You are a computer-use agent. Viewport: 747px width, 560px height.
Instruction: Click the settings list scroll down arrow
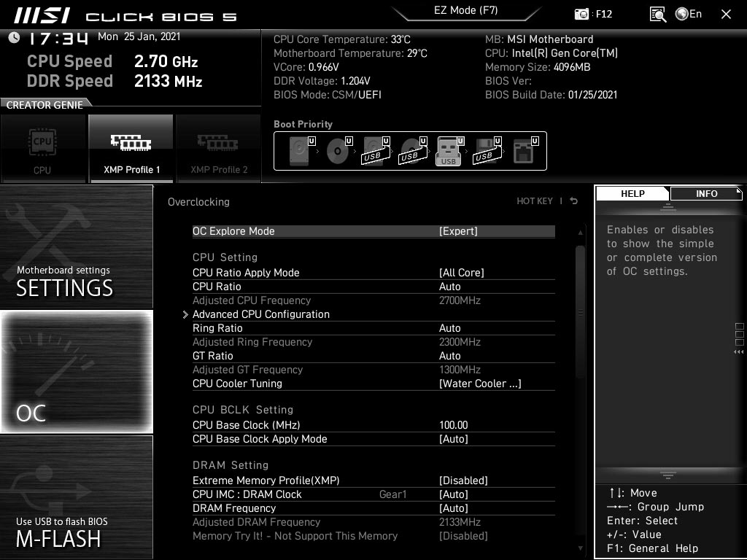tap(580, 548)
